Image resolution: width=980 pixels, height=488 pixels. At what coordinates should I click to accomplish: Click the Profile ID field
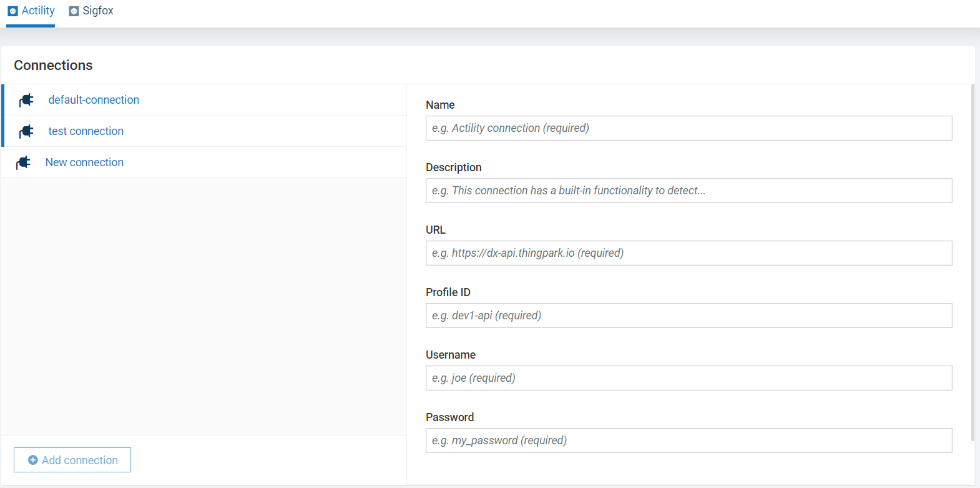click(688, 316)
